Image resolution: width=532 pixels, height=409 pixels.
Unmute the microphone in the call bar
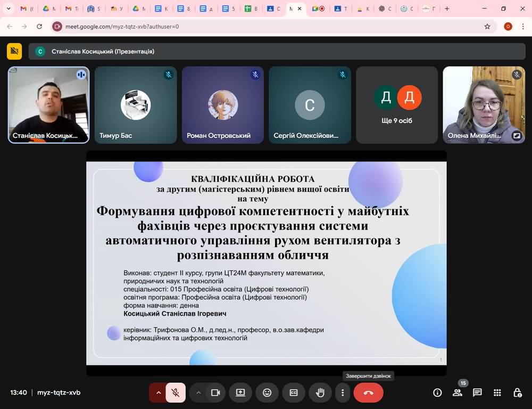[x=175, y=392]
